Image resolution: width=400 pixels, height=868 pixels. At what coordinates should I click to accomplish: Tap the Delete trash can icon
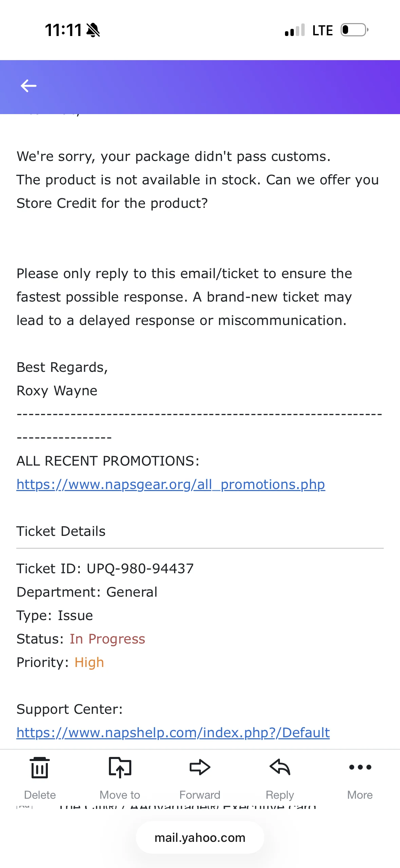[40, 767]
